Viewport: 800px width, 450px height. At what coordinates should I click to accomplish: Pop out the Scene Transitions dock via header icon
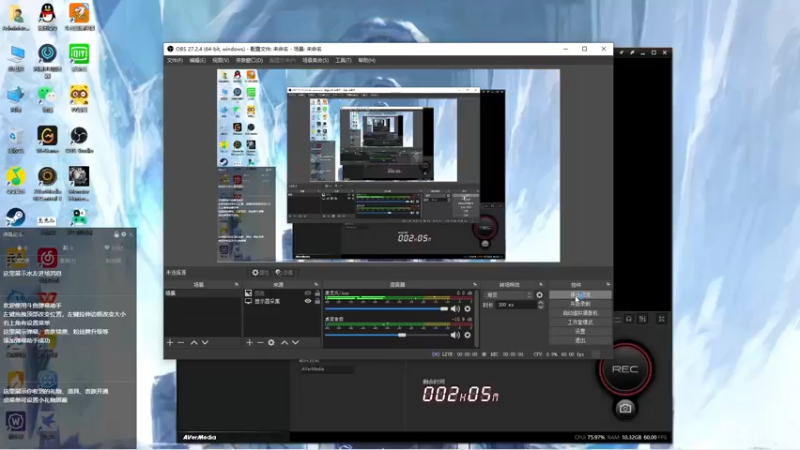(x=541, y=284)
